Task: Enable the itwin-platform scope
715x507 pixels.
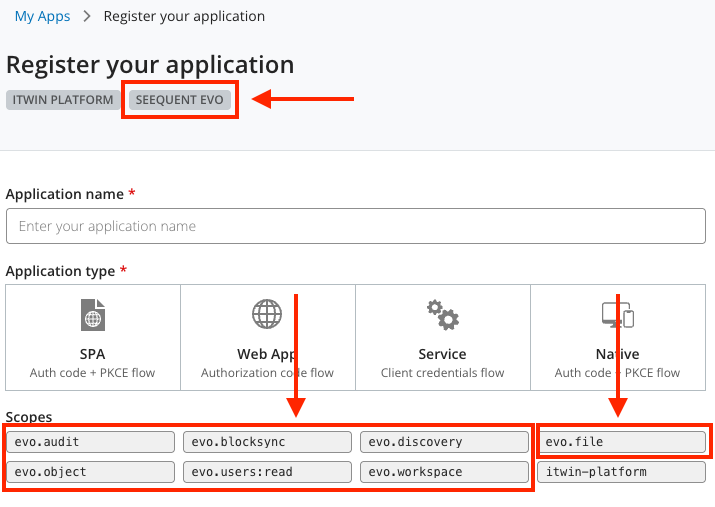Action: click(x=621, y=472)
